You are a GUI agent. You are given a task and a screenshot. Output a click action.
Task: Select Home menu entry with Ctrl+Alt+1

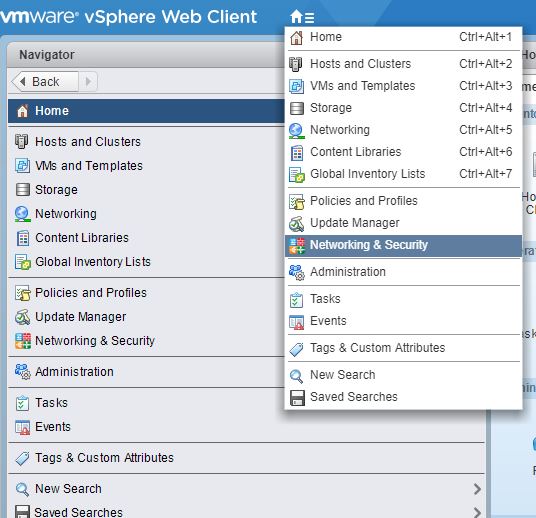click(x=403, y=37)
